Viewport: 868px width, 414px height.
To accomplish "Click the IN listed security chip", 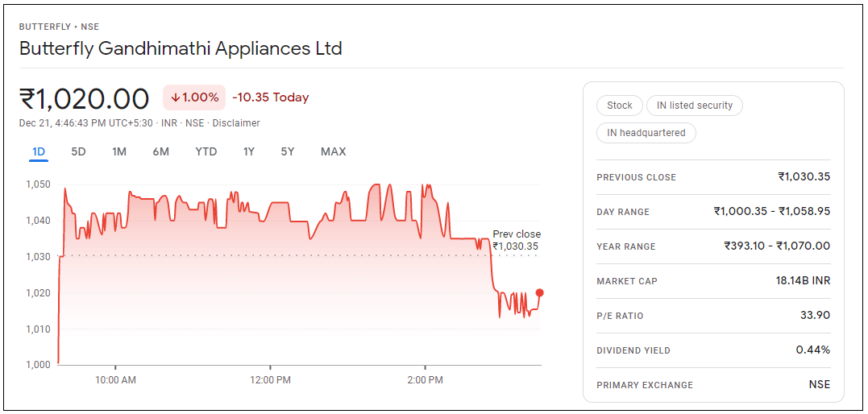I will (x=694, y=106).
